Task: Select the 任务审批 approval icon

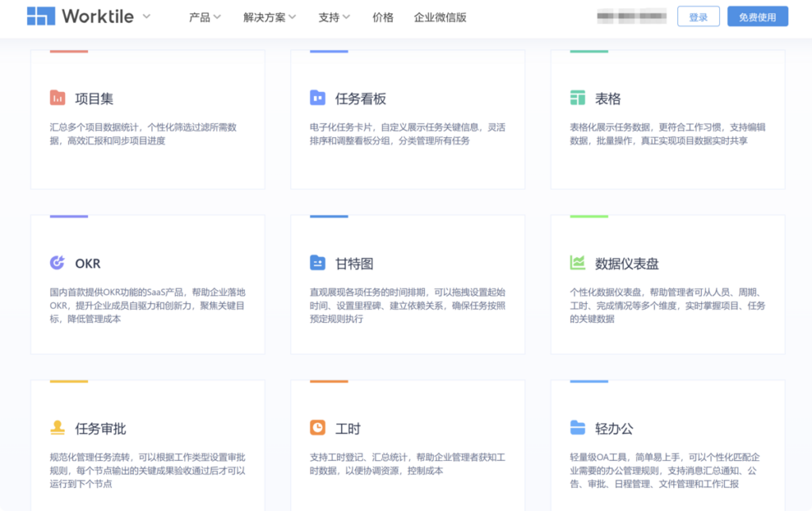Action: pos(58,427)
